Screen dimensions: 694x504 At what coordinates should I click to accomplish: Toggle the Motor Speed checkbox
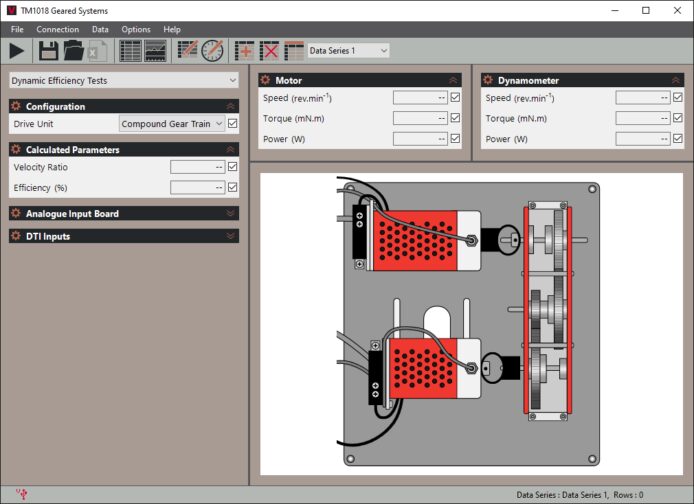(x=455, y=97)
